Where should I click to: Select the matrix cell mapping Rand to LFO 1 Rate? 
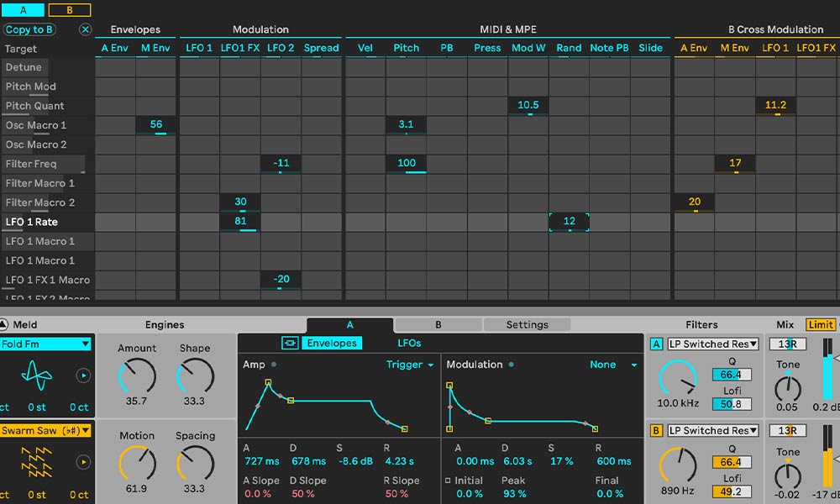tap(569, 221)
